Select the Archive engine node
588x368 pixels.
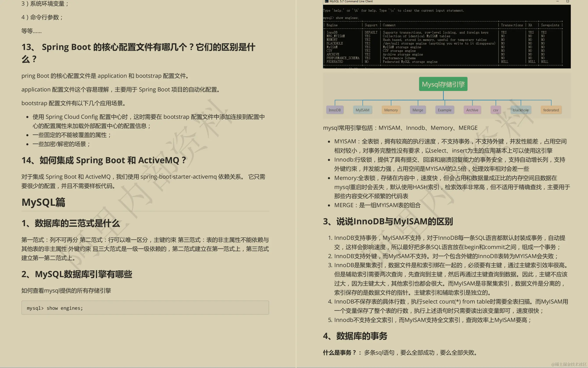click(472, 110)
